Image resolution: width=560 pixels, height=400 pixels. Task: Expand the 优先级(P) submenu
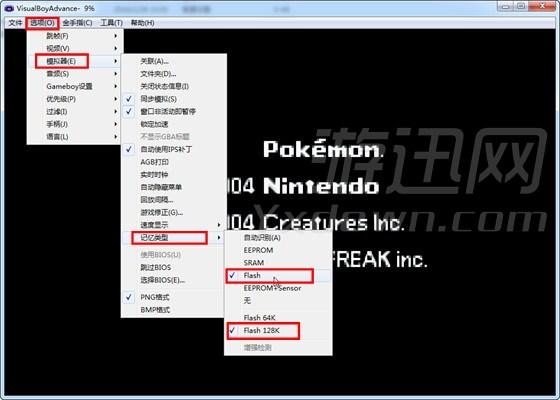pos(75,99)
